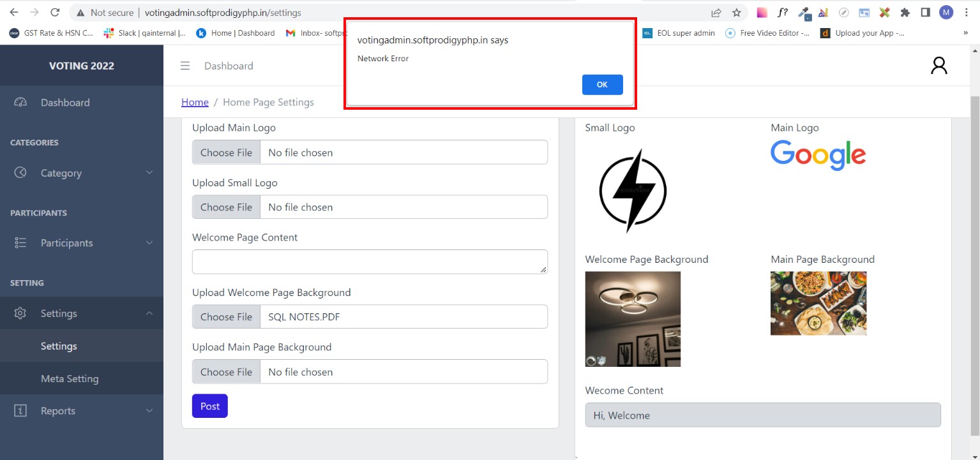Show more bookmarks with the overflow chevron
980x460 pixels.
[x=965, y=33]
